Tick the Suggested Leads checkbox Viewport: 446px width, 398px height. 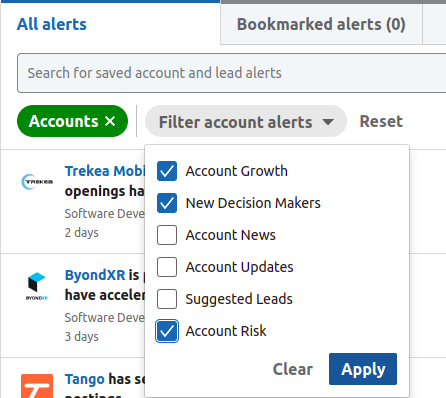(167, 299)
